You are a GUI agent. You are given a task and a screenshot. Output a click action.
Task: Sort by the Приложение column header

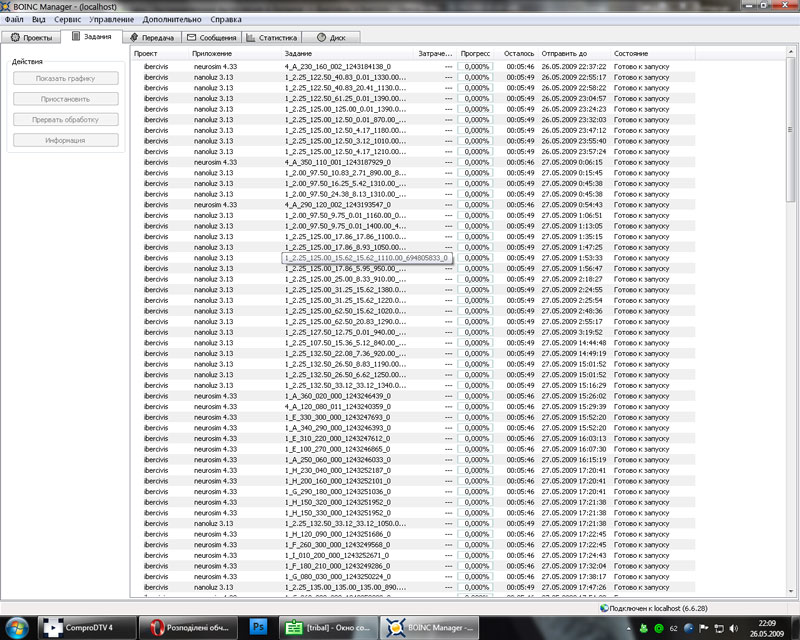(x=235, y=53)
